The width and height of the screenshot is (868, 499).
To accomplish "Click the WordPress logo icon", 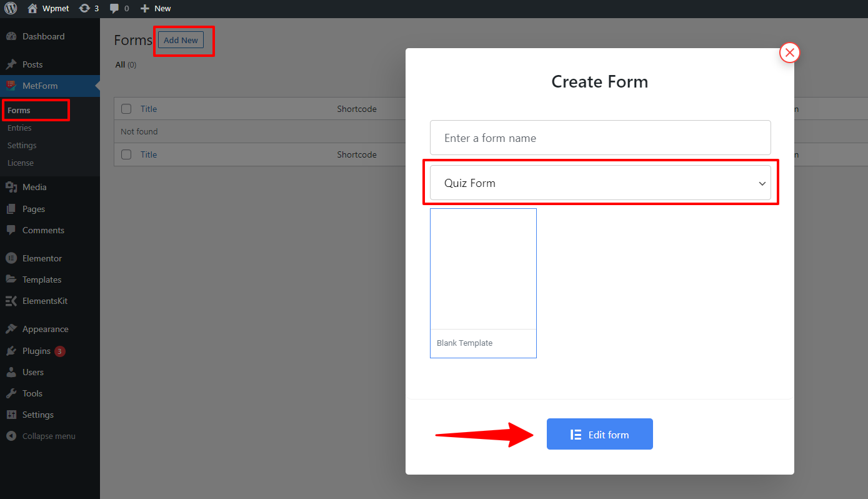I will [11, 9].
